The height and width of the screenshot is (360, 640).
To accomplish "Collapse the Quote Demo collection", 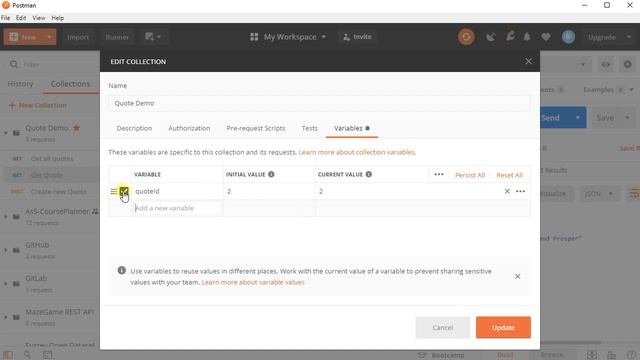I will 6,133.
